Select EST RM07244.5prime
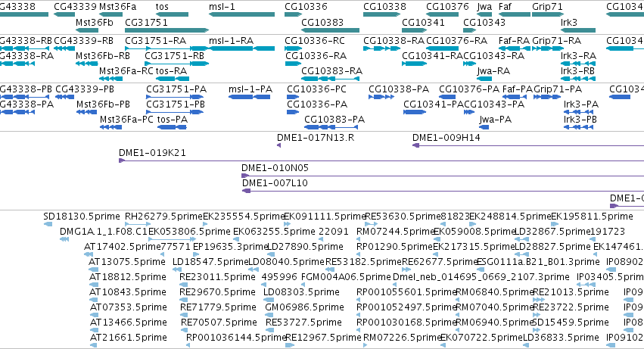The width and height of the screenshot is (644, 349). (x=395, y=232)
